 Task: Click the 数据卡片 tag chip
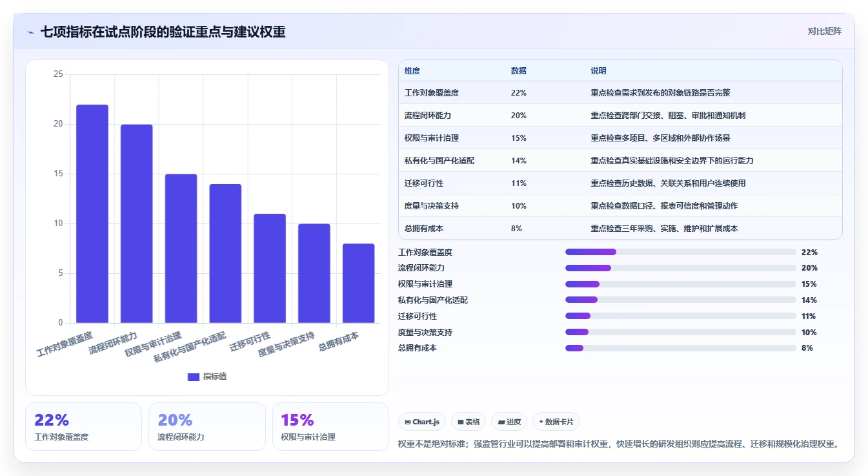click(556, 422)
